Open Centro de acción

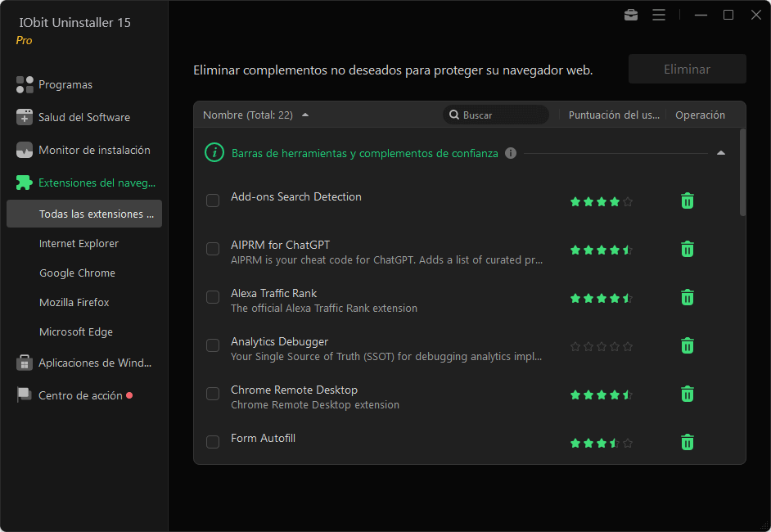80,395
